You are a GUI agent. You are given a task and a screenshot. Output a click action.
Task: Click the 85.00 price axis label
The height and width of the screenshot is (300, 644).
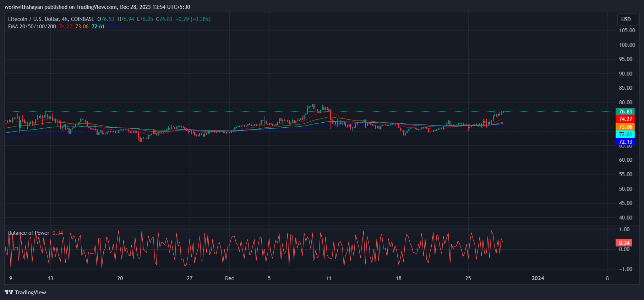[x=626, y=88]
